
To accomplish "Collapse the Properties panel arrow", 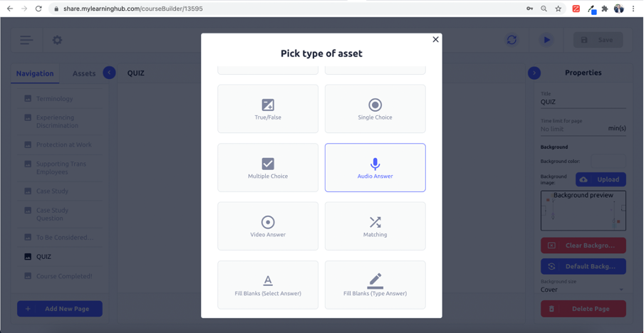I will pos(534,73).
